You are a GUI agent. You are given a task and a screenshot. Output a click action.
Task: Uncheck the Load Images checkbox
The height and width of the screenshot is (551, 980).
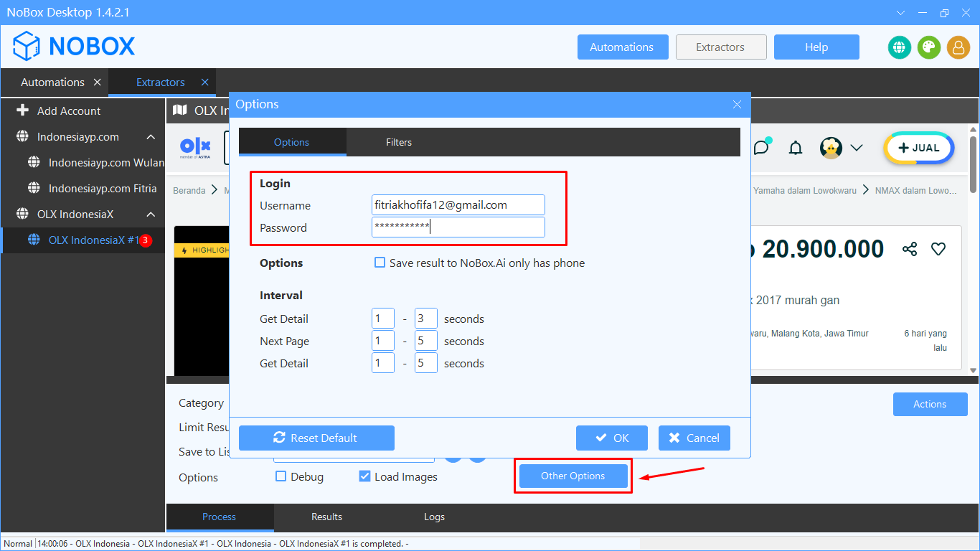coord(364,476)
